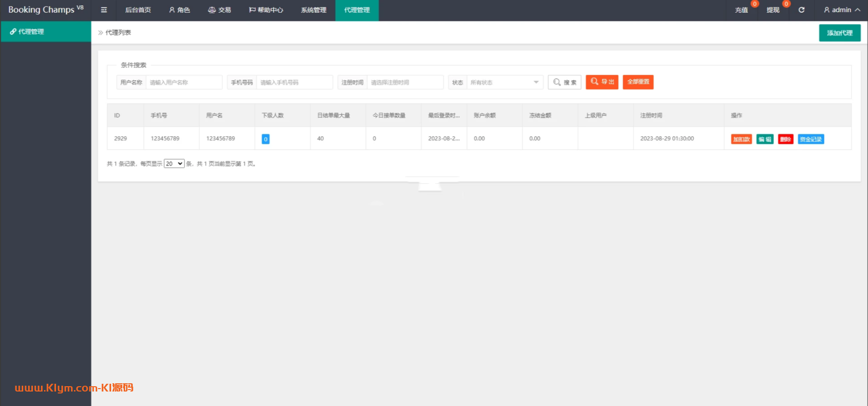The height and width of the screenshot is (406, 868).
Task: Click the 充值 recharge notification item
Action: 741,10
